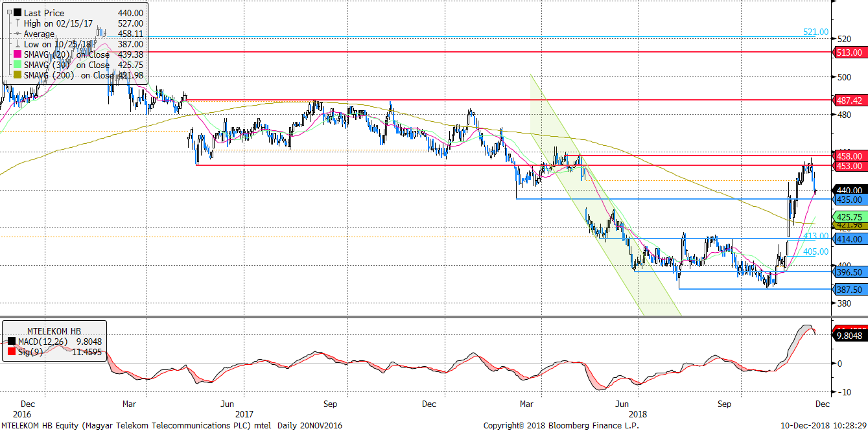Click the red 453.00 price tag
This screenshot has height=431, width=868.
tap(849, 166)
